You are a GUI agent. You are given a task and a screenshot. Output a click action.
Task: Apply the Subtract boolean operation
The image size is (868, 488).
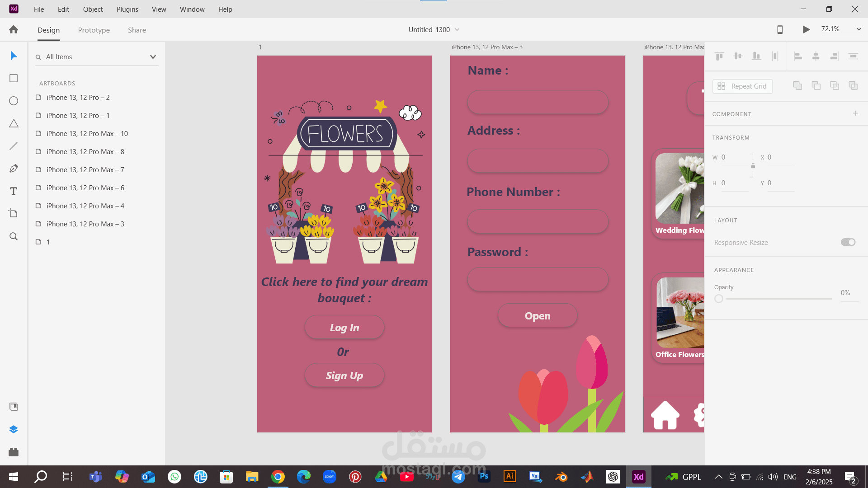point(816,86)
